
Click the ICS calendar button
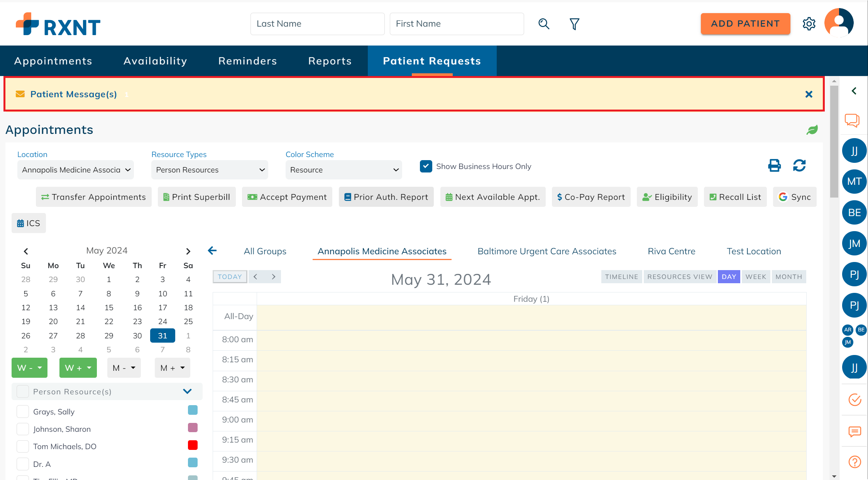click(x=29, y=223)
